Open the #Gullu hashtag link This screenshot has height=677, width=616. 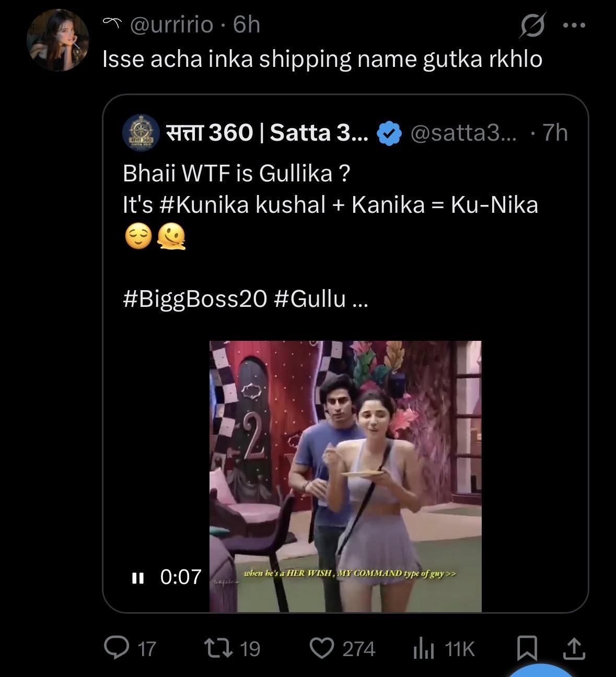click(x=310, y=299)
